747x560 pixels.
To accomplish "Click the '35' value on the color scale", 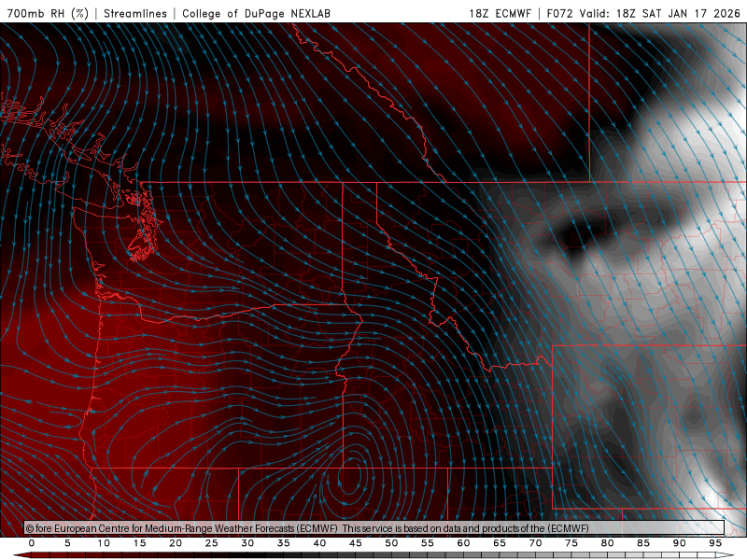I will coord(284,543).
